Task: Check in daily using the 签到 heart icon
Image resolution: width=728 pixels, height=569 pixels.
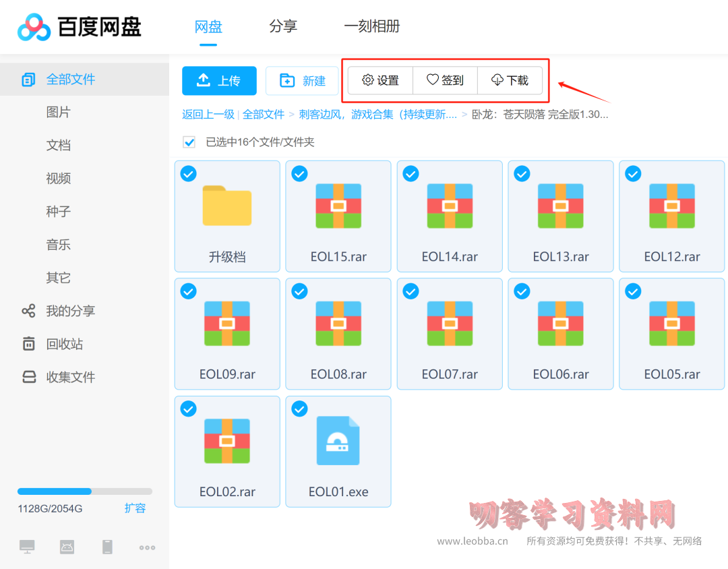Action: point(445,80)
